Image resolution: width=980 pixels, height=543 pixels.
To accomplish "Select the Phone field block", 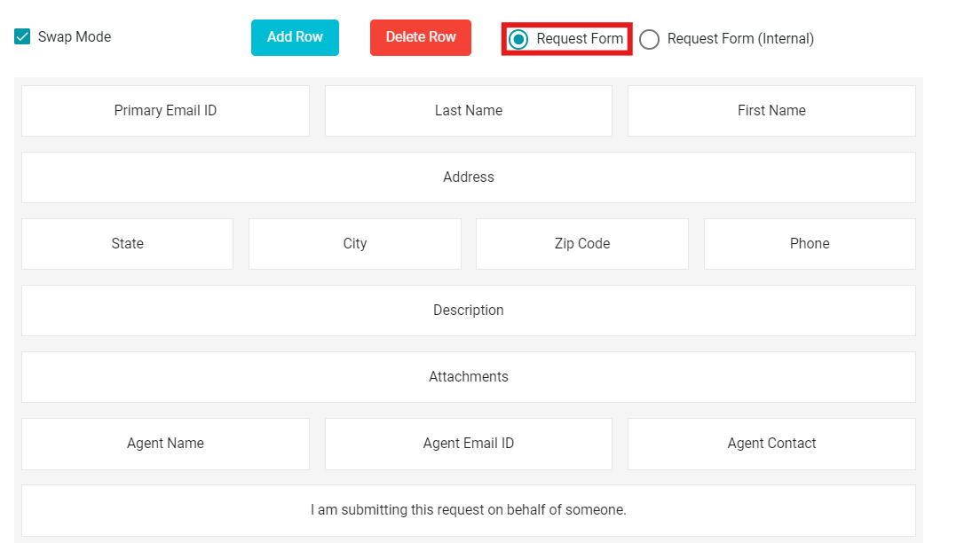I will pyautogui.click(x=810, y=244).
